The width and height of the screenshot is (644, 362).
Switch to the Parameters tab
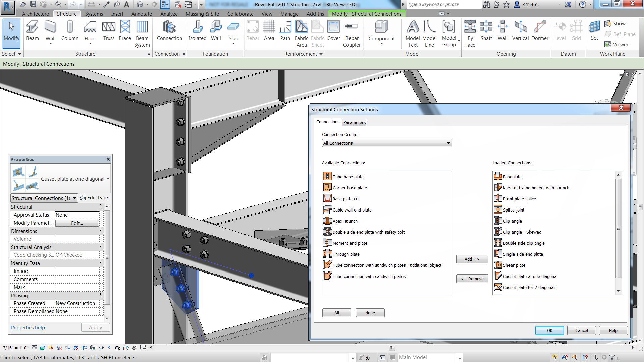[x=355, y=123]
